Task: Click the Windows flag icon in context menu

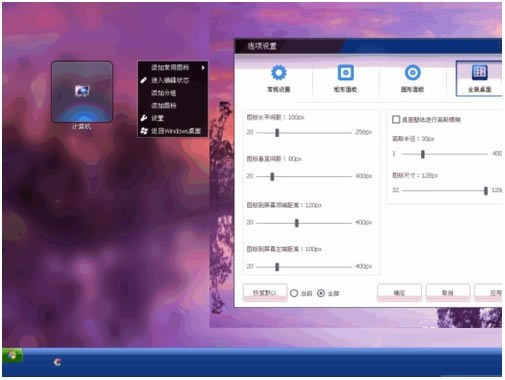Action: (x=144, y=131)
